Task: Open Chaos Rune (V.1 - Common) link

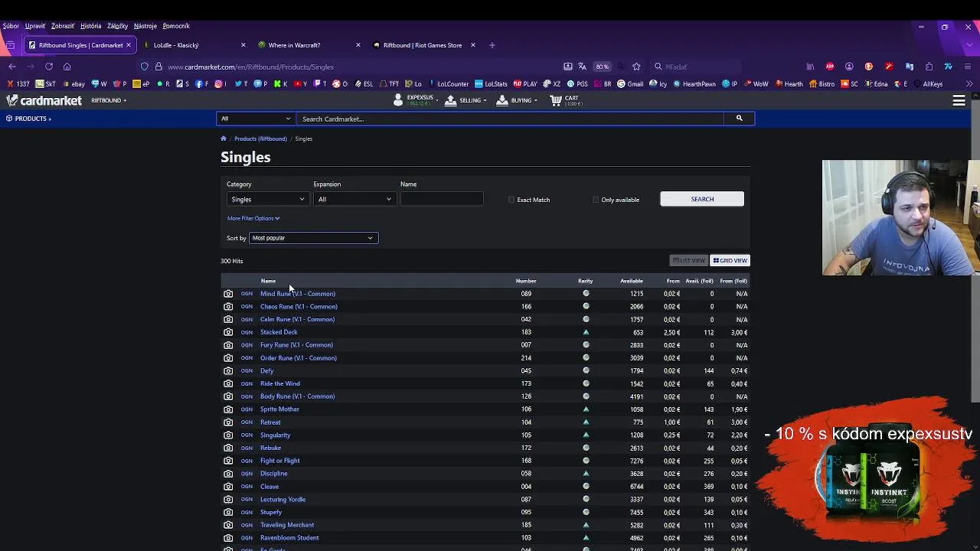Action: tap(299, 307)
